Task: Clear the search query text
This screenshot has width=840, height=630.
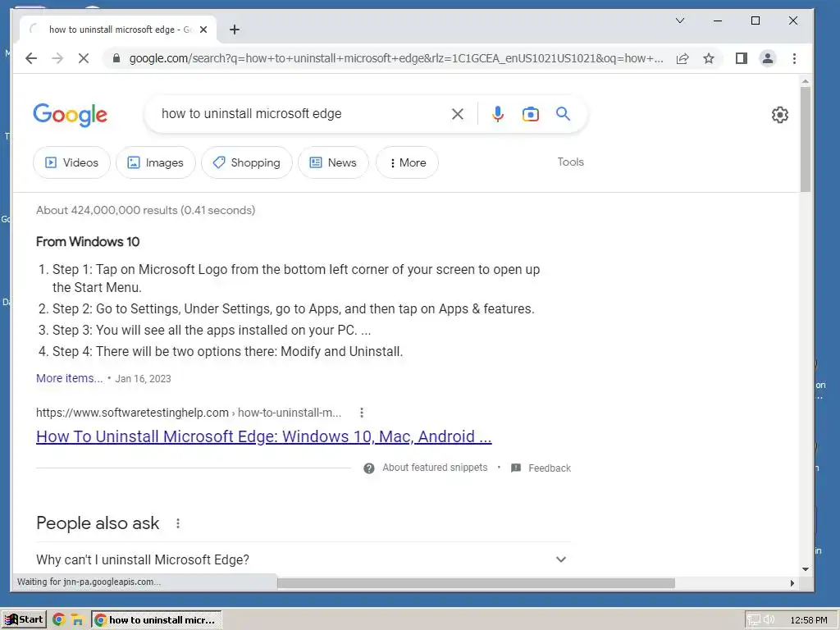Action: (x=458, y=113)
